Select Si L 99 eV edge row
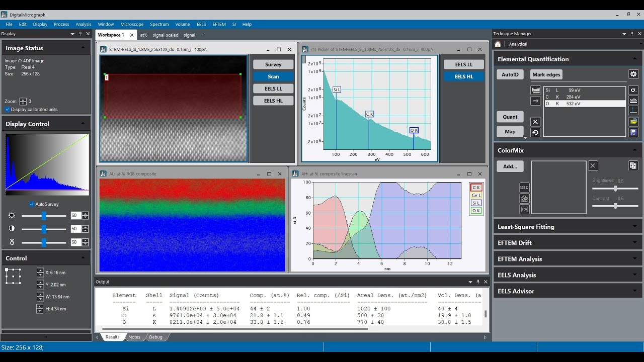The image size is (644, 362). coord(585,90)
